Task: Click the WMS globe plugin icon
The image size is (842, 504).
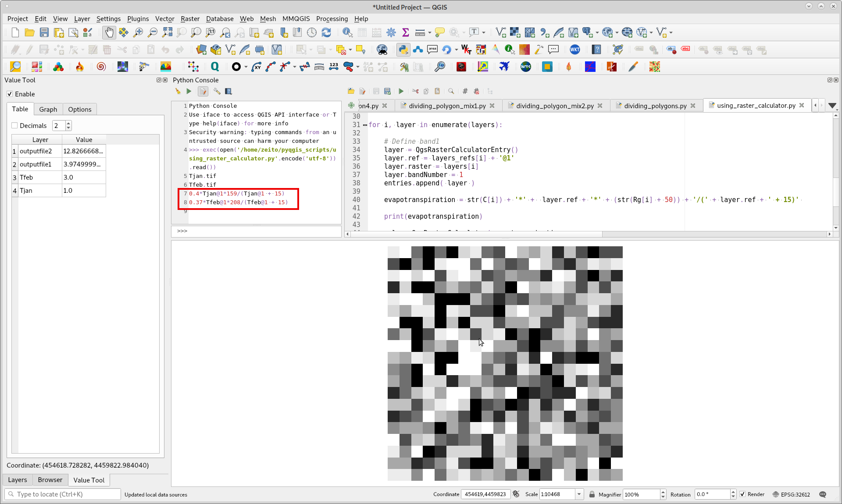Action: (526, 67)
